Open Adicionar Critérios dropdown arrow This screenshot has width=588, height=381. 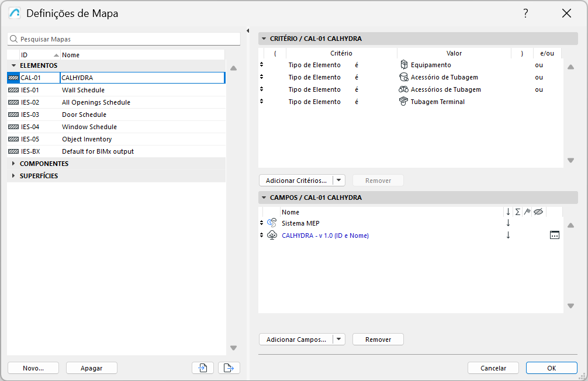click(340, 181)
